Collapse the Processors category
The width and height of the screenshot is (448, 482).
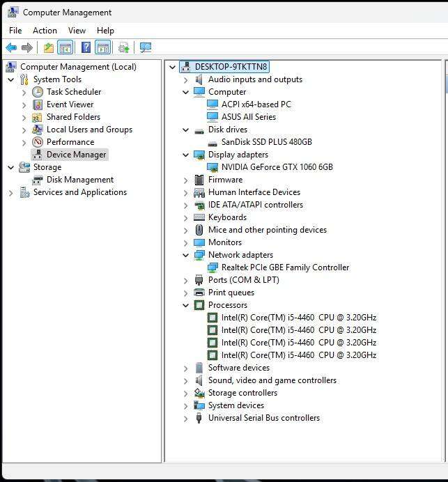pos(186,305)
